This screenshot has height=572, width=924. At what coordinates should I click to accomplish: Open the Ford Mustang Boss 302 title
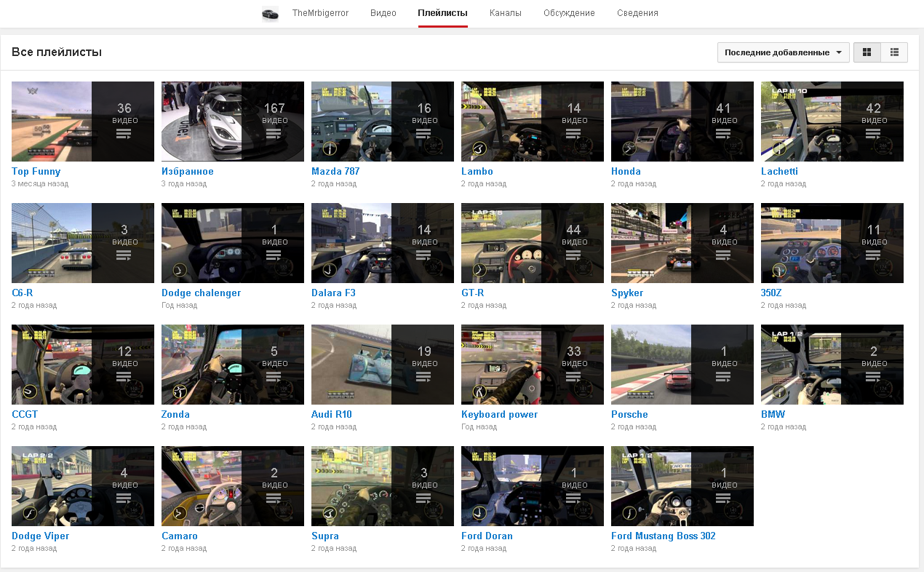tap(664, 536)
